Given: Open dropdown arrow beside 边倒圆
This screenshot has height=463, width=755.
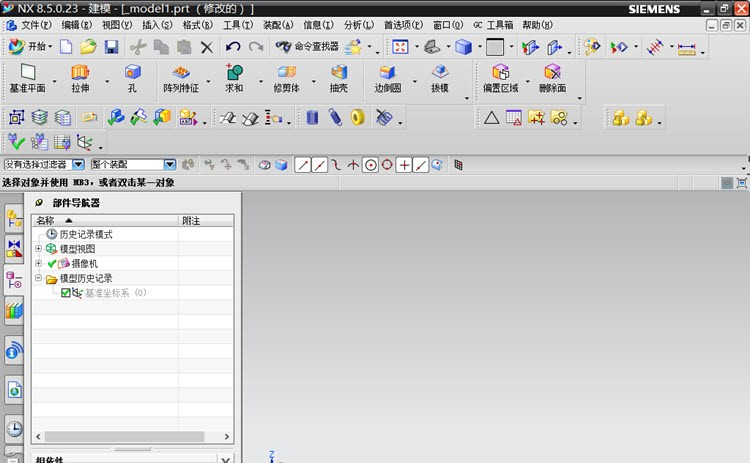Looking at the screenshot, I should click(x=415, y=81).
